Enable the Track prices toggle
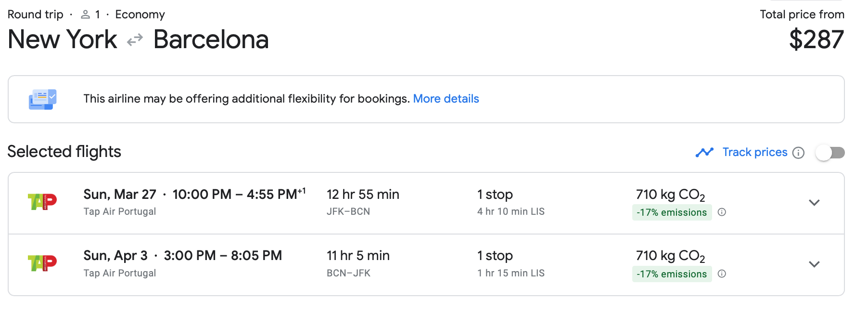The image size is (868, 313). [830, 153]
